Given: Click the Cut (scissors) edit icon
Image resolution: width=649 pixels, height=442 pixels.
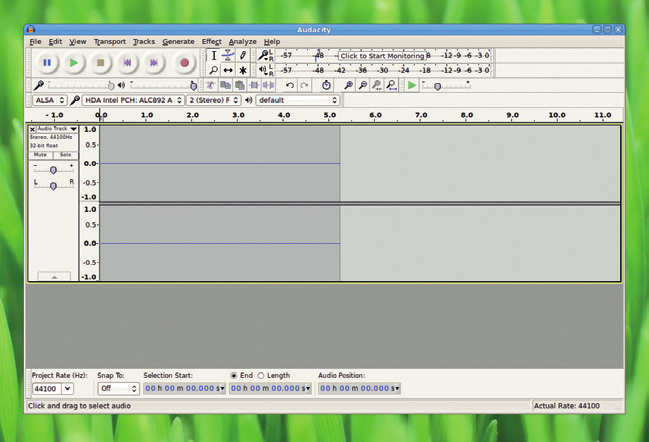Looking at the screenshot, I should (211, 85).
